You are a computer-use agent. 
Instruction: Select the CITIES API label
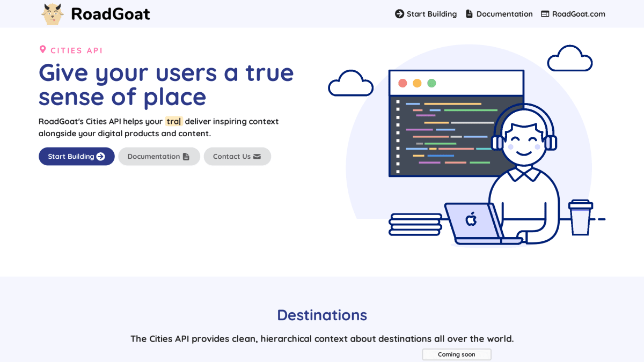coord(77,50)
